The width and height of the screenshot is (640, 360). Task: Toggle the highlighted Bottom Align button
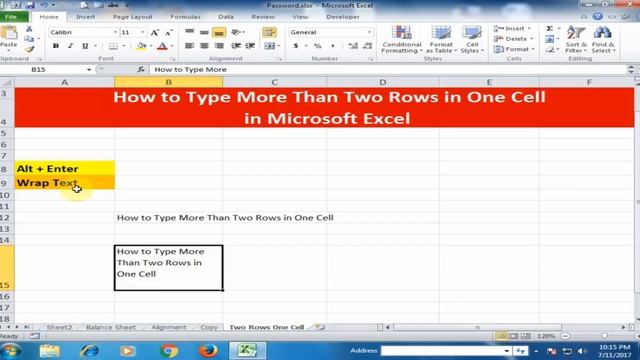point(219,32)
